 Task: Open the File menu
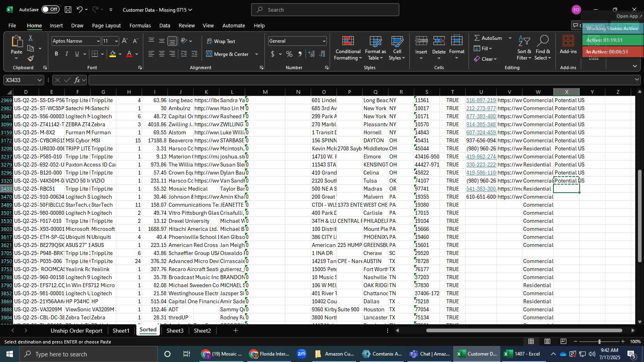click(12, 25)
